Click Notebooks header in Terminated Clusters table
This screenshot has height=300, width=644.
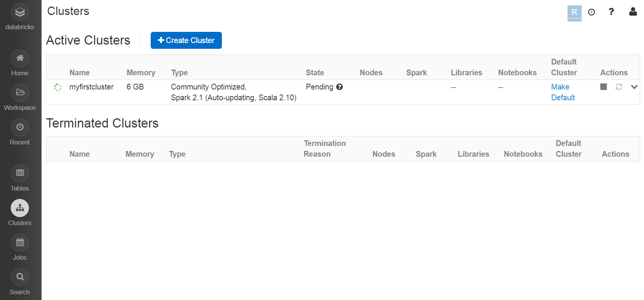coord(523,154)
